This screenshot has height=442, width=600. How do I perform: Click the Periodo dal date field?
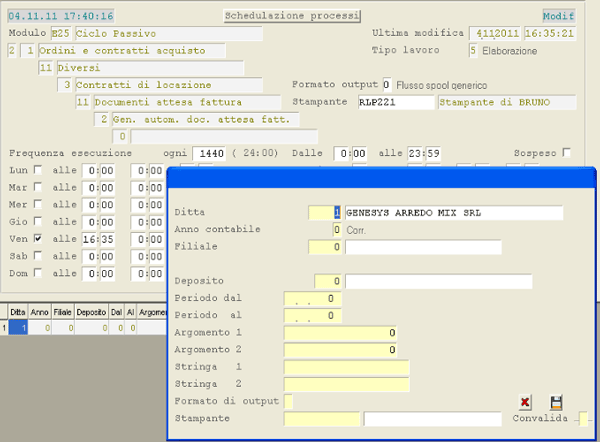click(313, 298)
